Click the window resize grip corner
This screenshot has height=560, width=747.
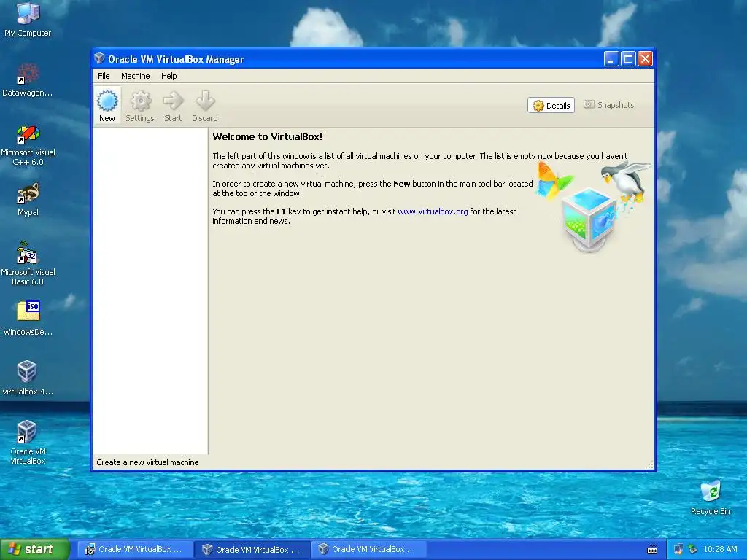pyautogui.click(x=649, y=464)
